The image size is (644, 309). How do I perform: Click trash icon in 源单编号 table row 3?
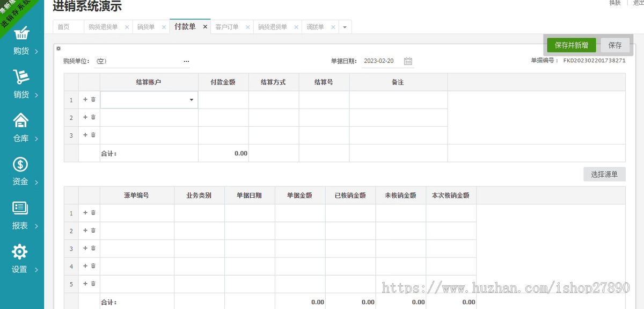click(93, 248)
